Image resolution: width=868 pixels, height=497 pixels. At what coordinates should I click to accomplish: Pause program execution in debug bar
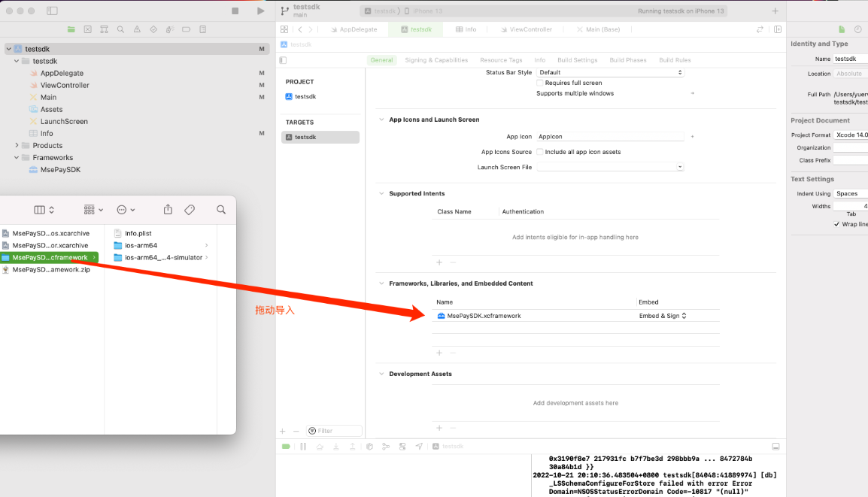click(303, 447)
